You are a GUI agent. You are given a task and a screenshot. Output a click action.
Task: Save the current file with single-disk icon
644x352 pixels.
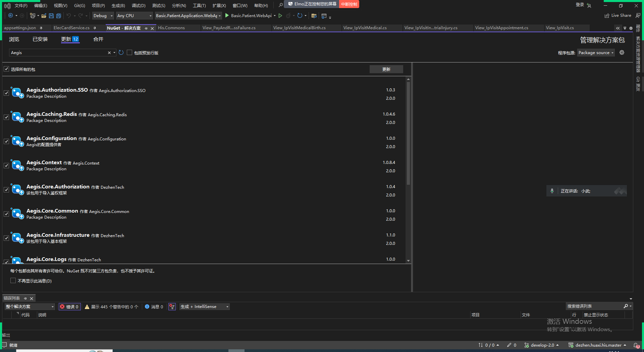click(x=51, y=15)
